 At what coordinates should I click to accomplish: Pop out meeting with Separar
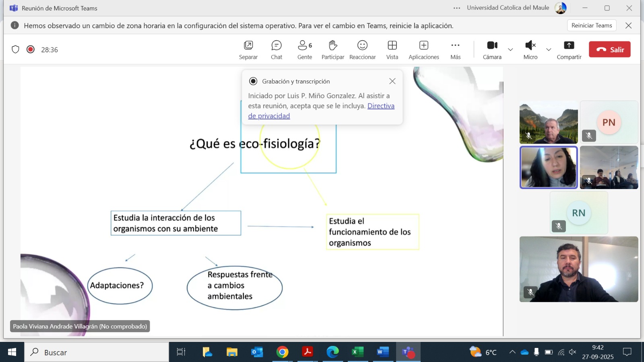248,49
